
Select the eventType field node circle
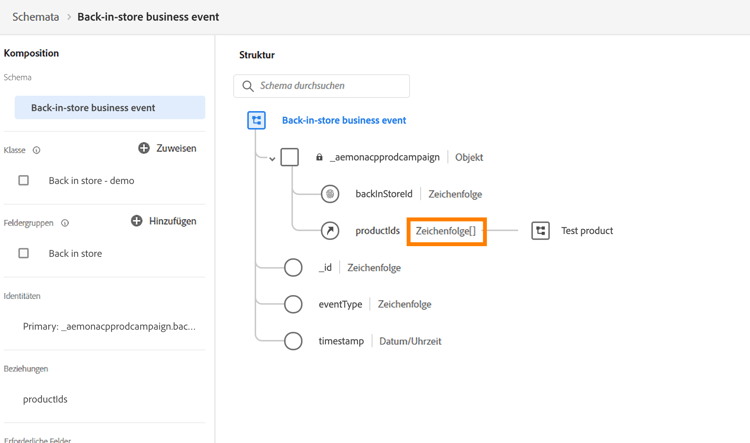(x=293, y=304)
